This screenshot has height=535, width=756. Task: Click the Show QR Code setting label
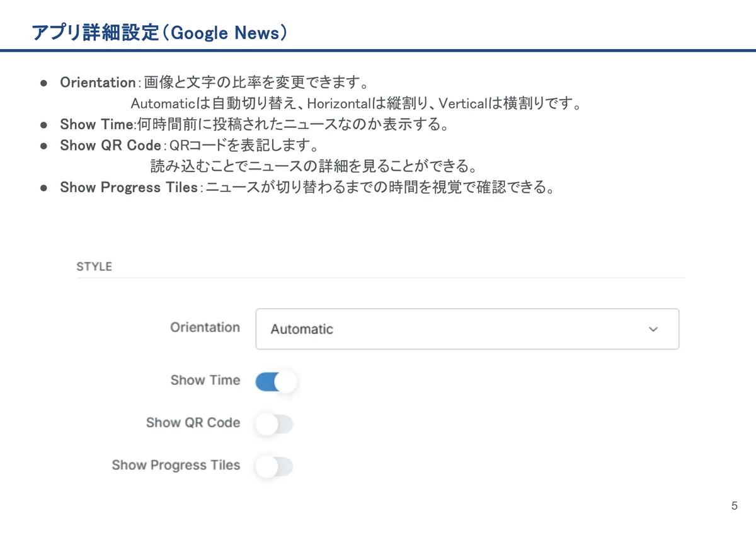pyautogui.click(x=193, y=422)
